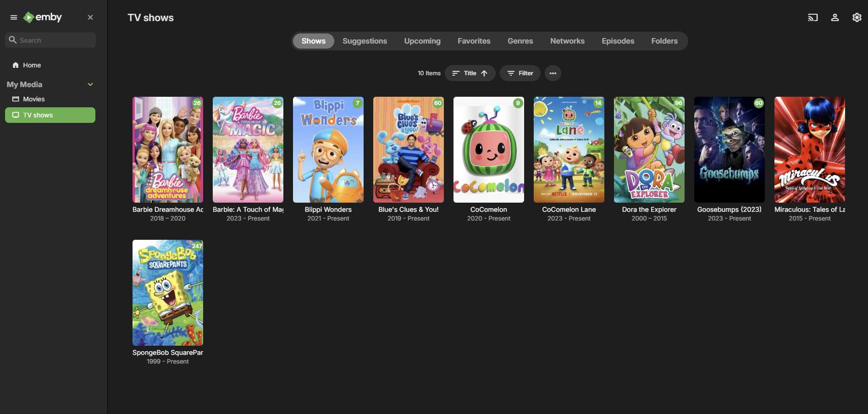Screen dimensions: 868x414
Task: Open the settings gear icon
Action: [x=857, y=17]
